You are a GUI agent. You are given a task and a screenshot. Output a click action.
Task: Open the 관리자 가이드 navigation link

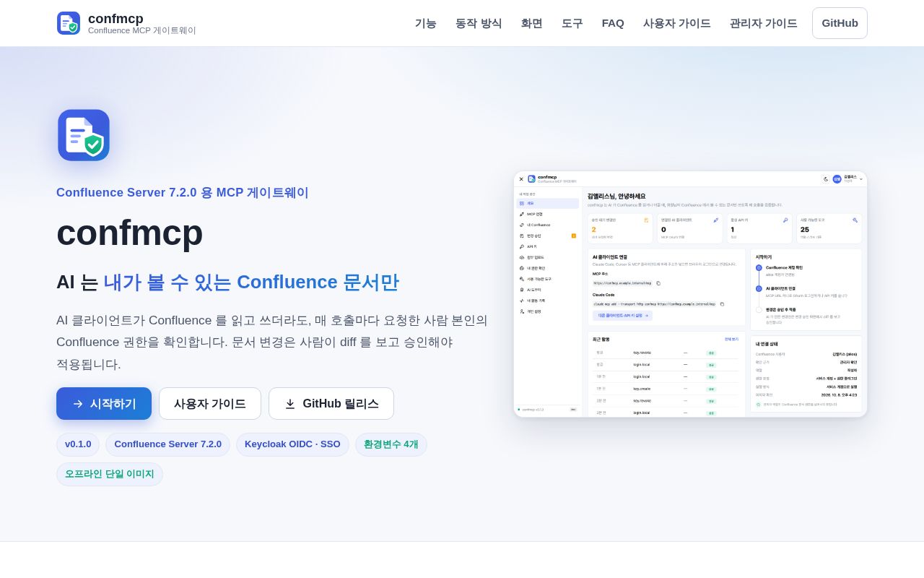tap(764, 23)
